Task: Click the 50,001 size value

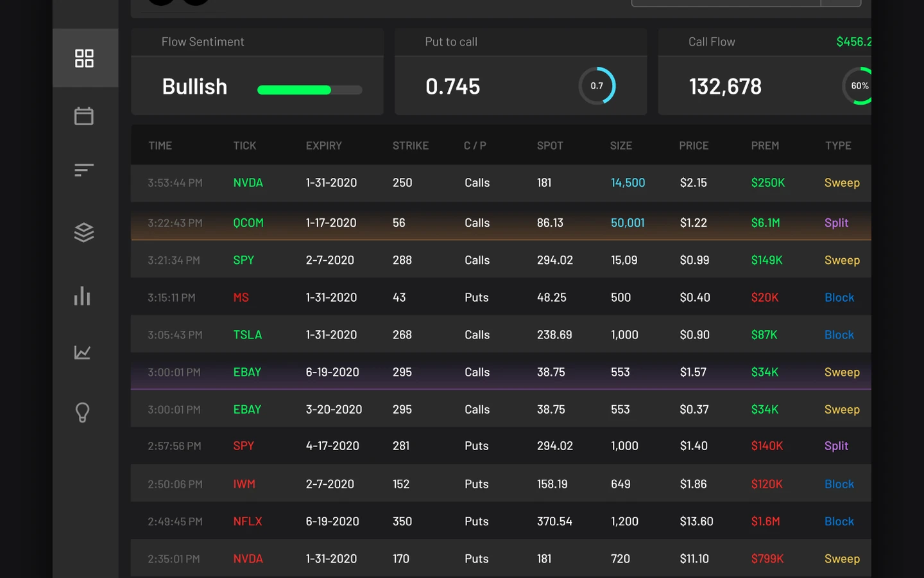Action: tap(628, 223)
